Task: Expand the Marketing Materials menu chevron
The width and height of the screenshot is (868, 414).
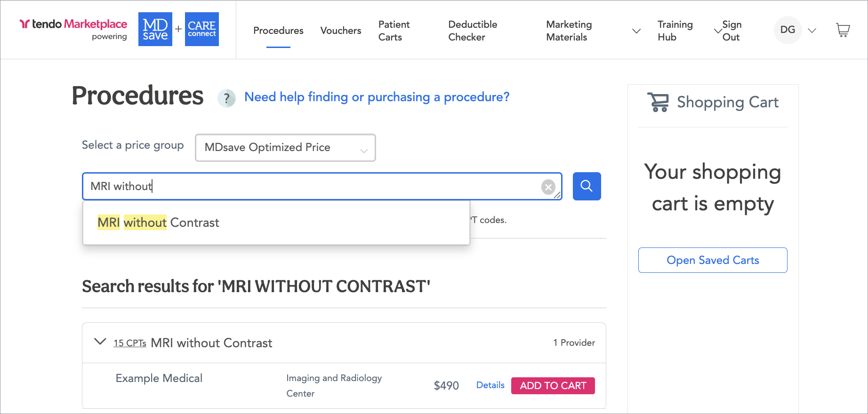Action: (636, 31)
